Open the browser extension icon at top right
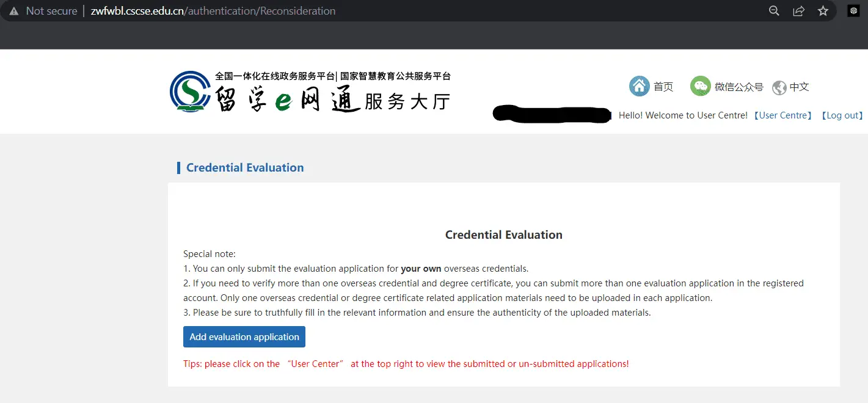 click(853, 10)
